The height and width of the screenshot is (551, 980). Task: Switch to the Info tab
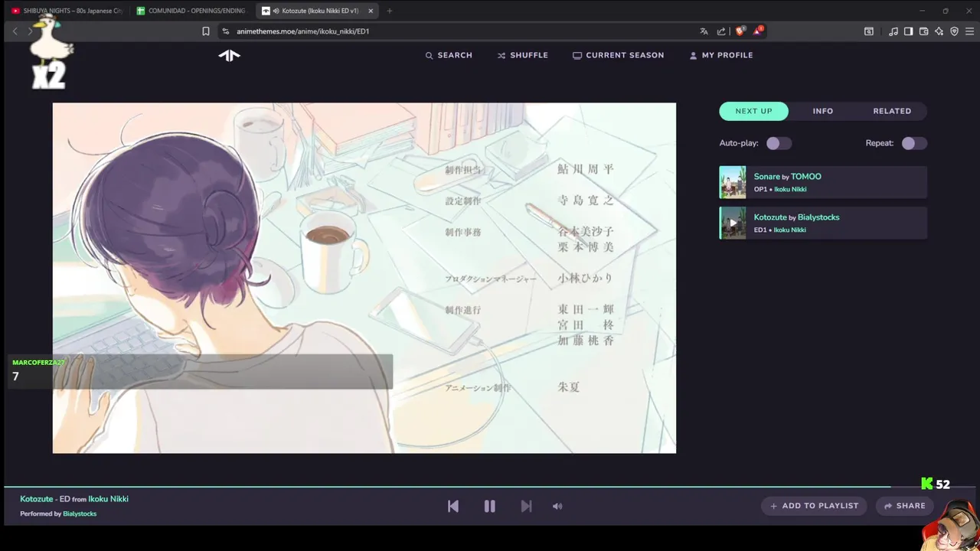(x=823, y=111)
